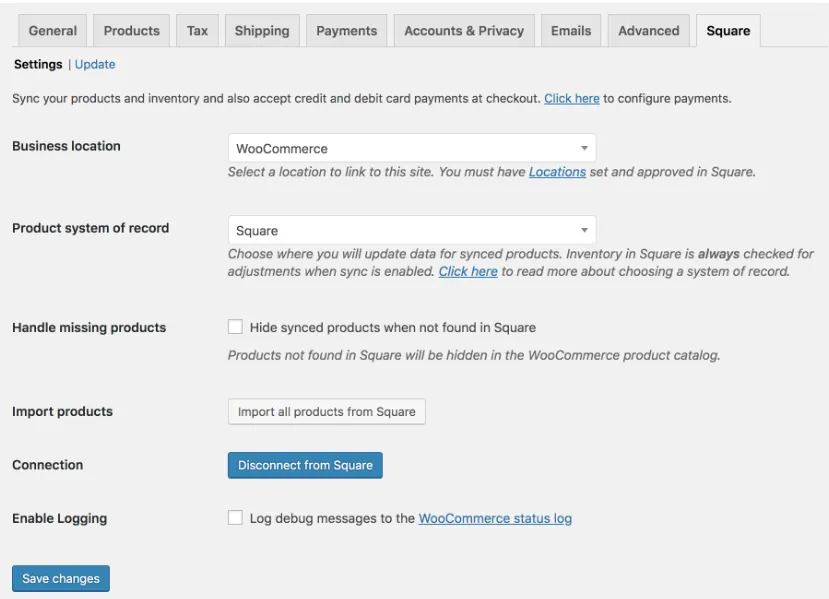Viewport: 829px width, 599px height.
Task: Click here link about system of record
Action: pyautogui.click(x=468, y=271)
